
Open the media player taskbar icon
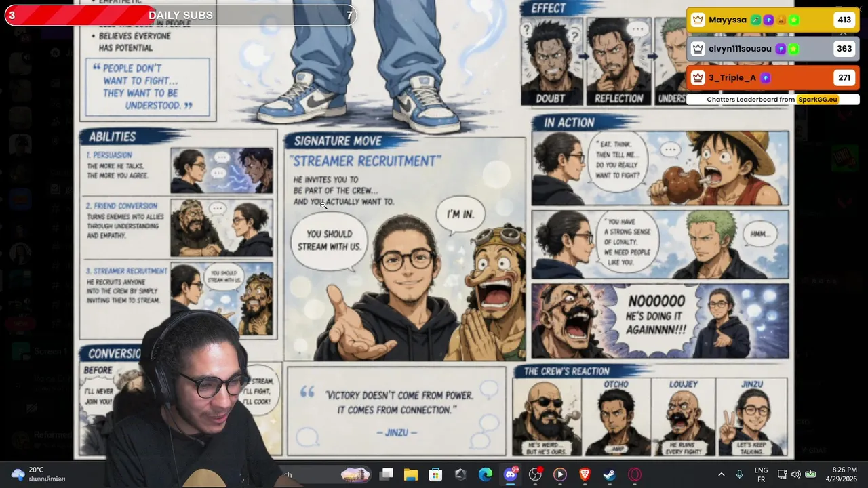(x=560, y=474)
